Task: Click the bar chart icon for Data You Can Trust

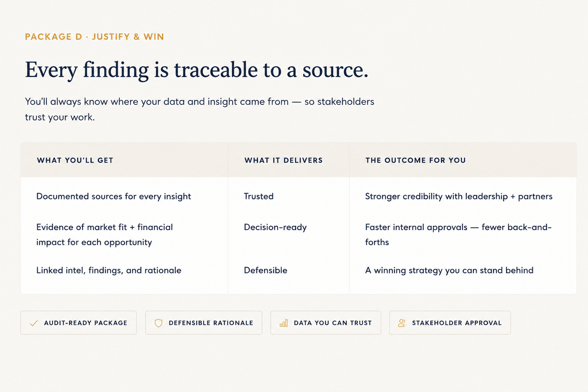Action: 283,323
